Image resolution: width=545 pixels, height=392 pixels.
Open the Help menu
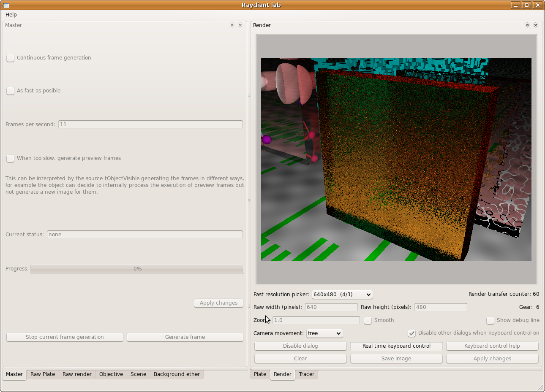tap(11, 15)
